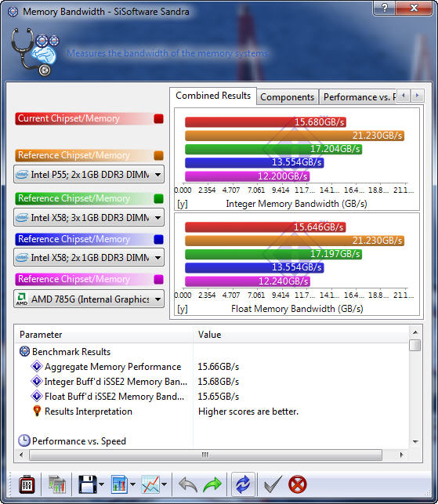
Task: Click the red 15.680GB/s integer bar
Action: click(266, 122)
